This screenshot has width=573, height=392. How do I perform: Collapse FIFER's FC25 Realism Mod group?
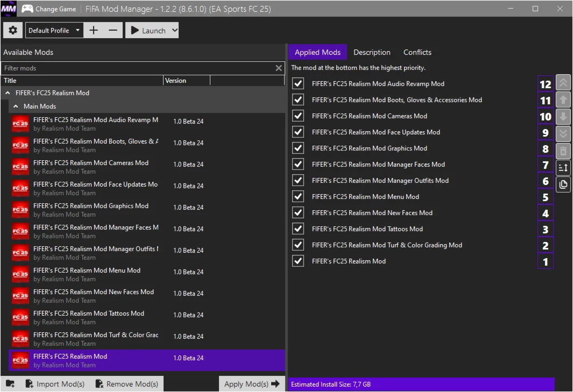[8, 93]
